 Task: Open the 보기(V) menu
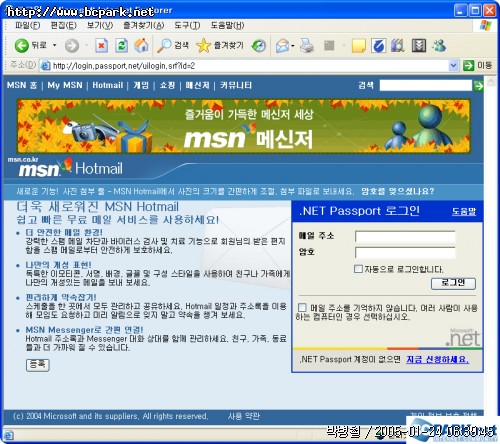pyautogui.click(x=100, y=25)
